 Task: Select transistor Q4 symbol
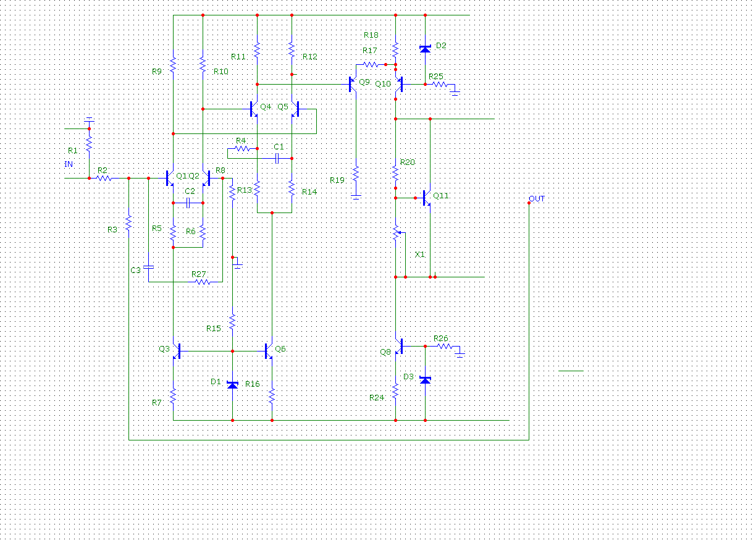(x=254, y=109)
